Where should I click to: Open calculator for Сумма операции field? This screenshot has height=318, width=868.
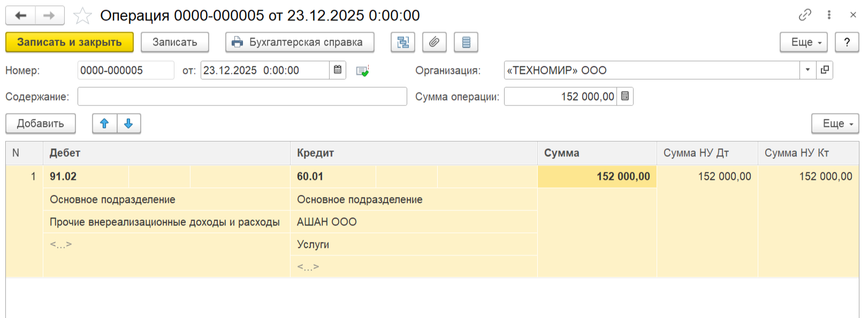pos(625,96)
